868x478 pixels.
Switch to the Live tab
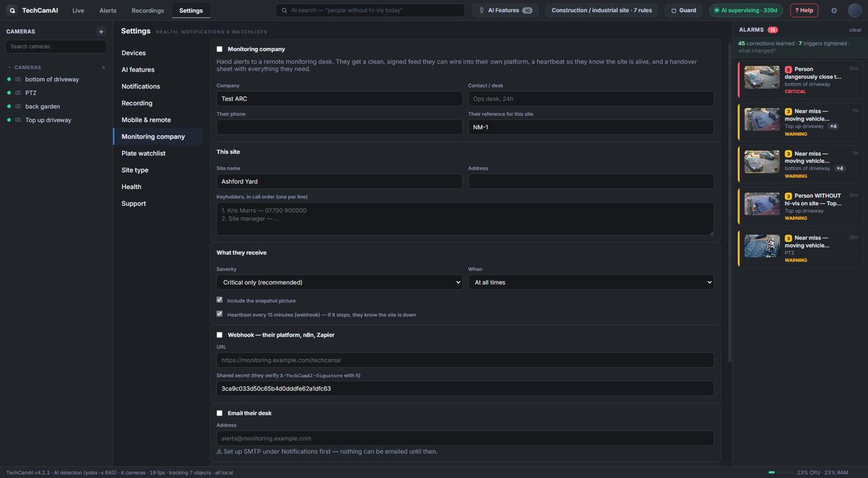(x=78, y=11)
